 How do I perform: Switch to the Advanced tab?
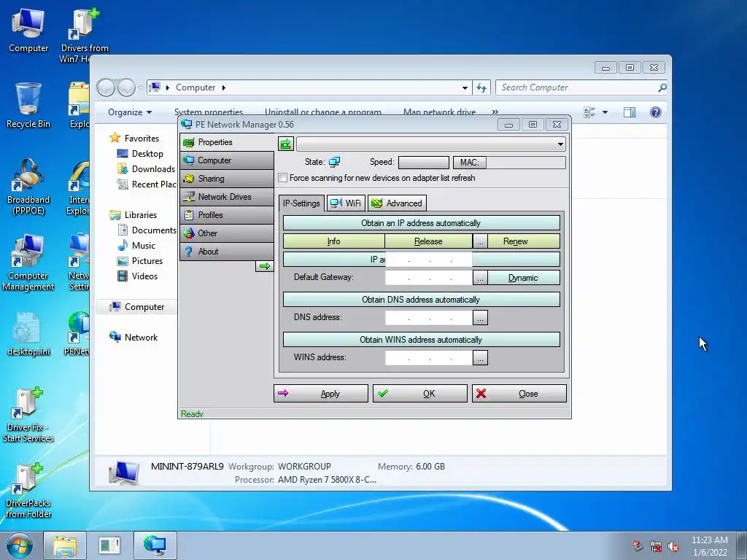[397, 203]
